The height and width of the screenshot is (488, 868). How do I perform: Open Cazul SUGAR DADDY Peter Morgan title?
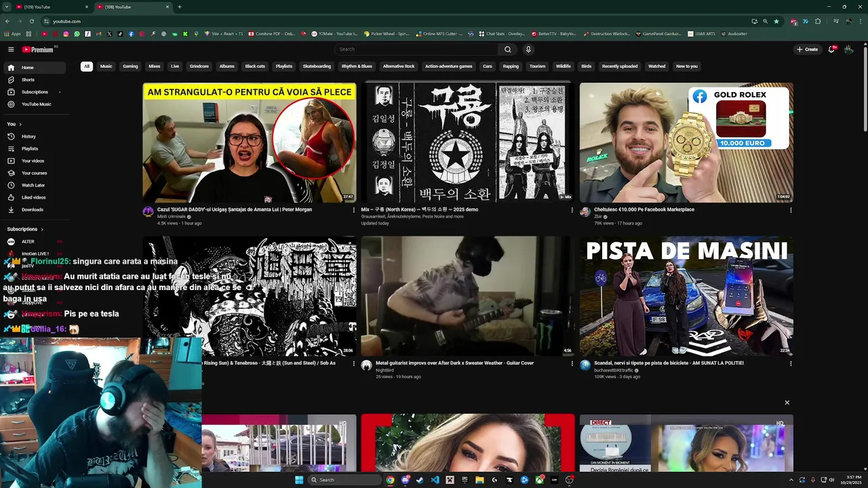pos(235,210)
